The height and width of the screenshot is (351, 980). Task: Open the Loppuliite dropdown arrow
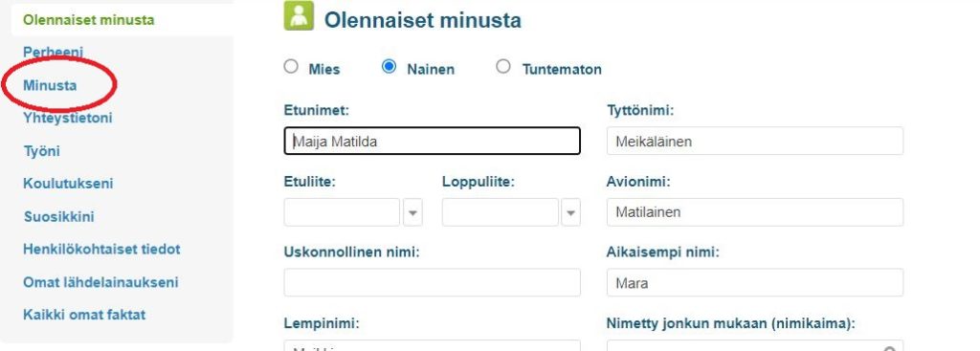[x=570, y=212]
